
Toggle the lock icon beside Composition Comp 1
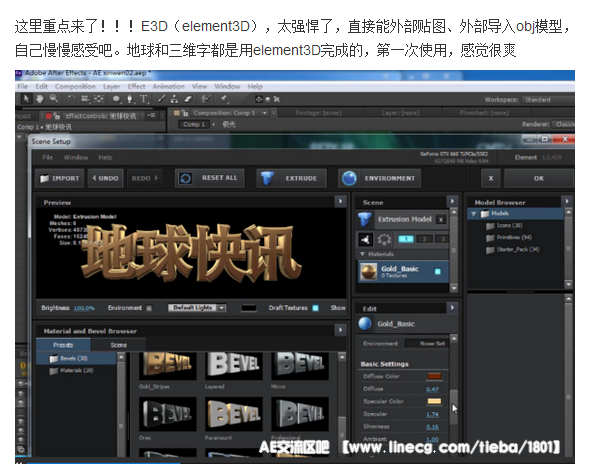(x=185, y=113)
